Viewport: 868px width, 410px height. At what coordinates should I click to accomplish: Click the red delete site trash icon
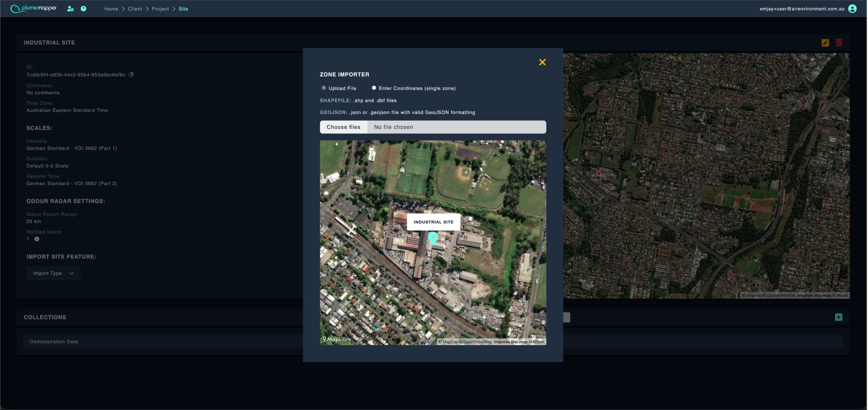[839, 43]
